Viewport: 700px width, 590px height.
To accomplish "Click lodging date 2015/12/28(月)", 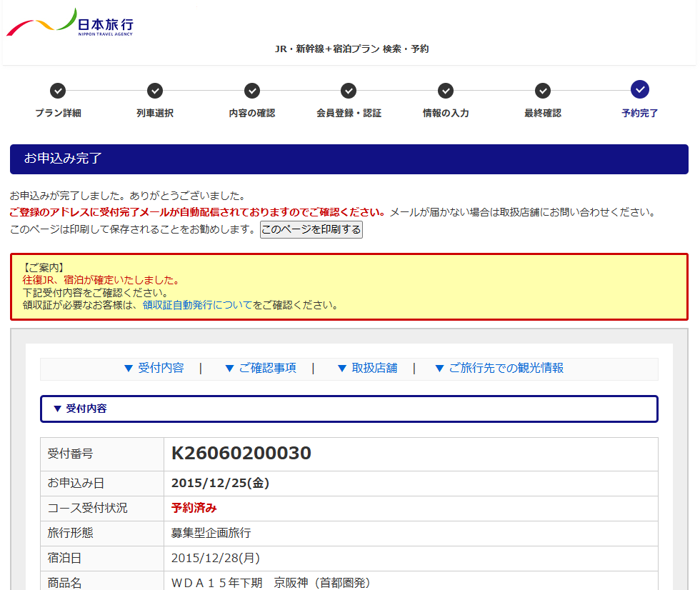I will tap(216, 559).
